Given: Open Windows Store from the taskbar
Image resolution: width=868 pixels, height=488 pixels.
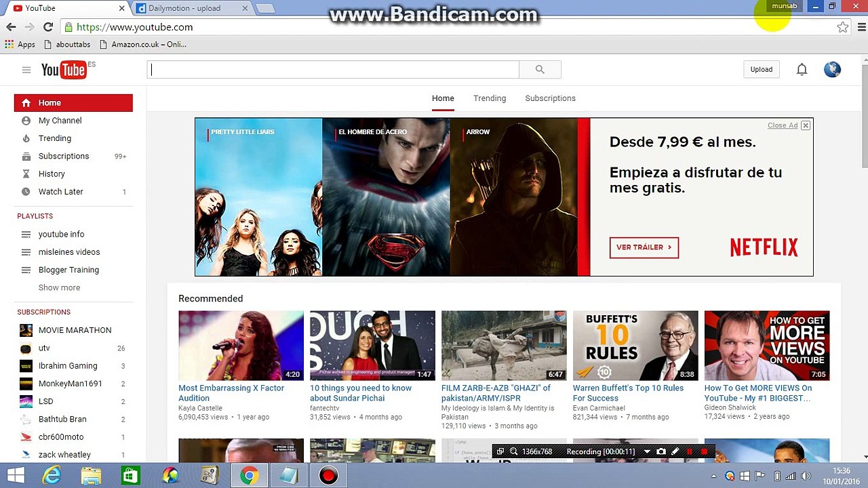Looking at the screenshot, I should click(x=131, y=476).
